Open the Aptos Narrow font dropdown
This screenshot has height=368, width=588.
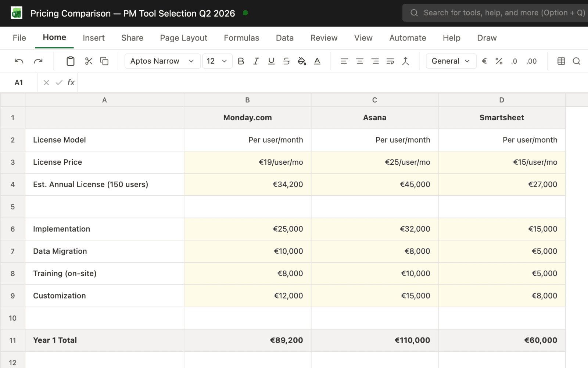pyautogui.click(x=162, y=61)
